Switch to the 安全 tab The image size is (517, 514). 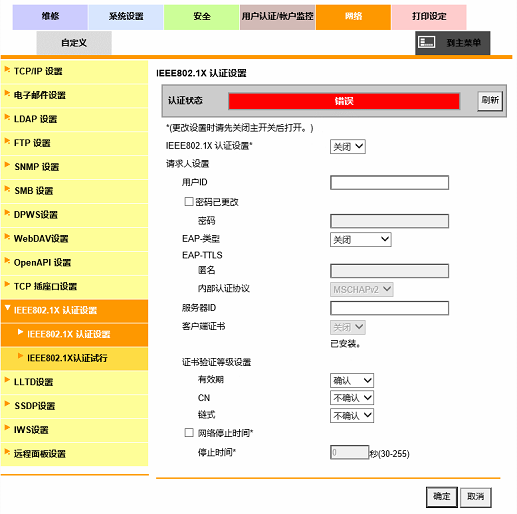coord(202,17)
